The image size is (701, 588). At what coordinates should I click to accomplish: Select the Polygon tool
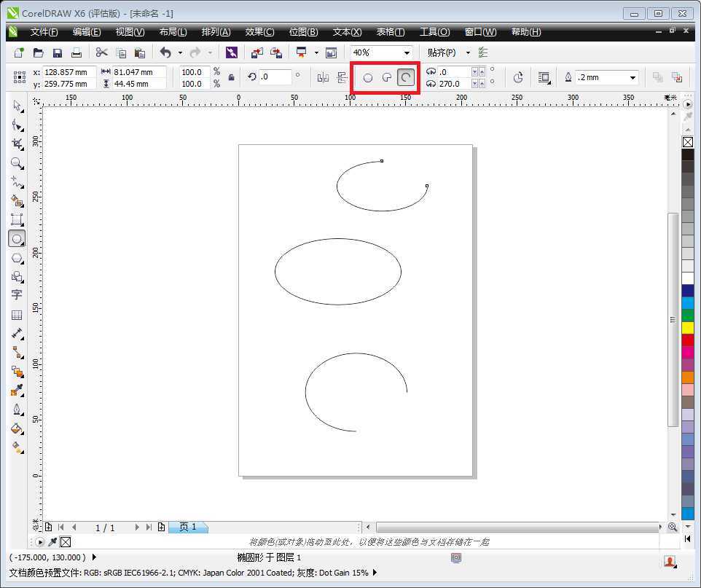tap(17, 258)
